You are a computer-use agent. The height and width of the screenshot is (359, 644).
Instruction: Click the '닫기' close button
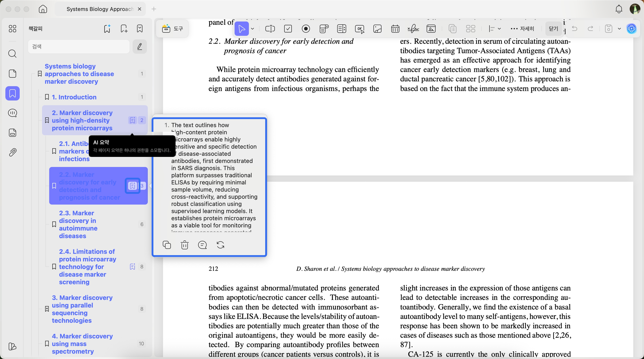click(x=553, y=28)
